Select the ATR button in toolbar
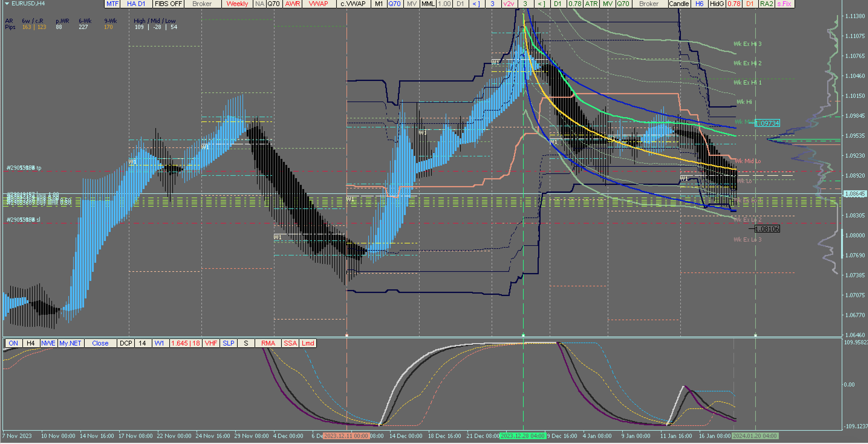Viewport: 868px width, 444px height. (x=591, y=4)
